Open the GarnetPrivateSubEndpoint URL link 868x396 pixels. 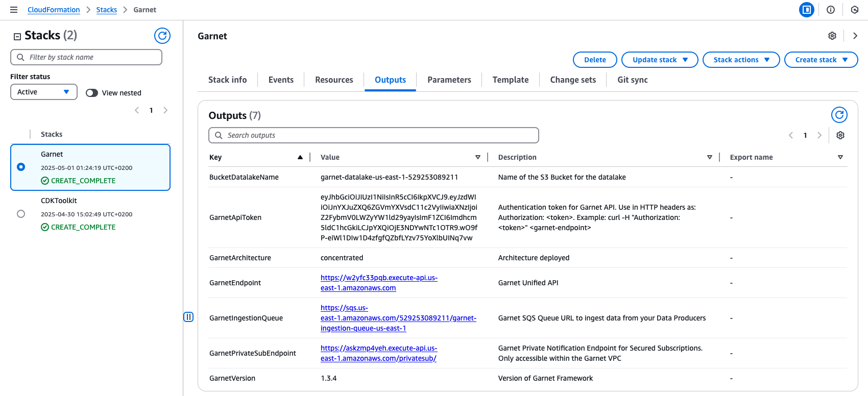(379, 353)
